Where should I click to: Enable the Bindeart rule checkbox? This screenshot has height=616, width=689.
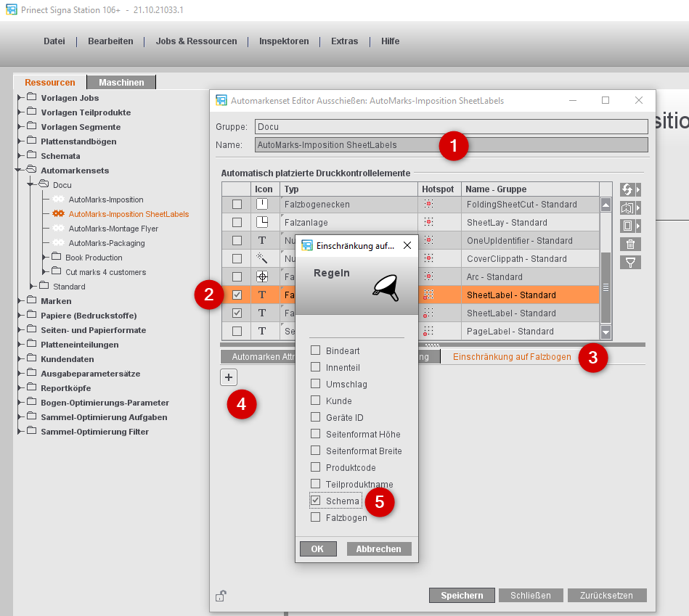point(316,350)
